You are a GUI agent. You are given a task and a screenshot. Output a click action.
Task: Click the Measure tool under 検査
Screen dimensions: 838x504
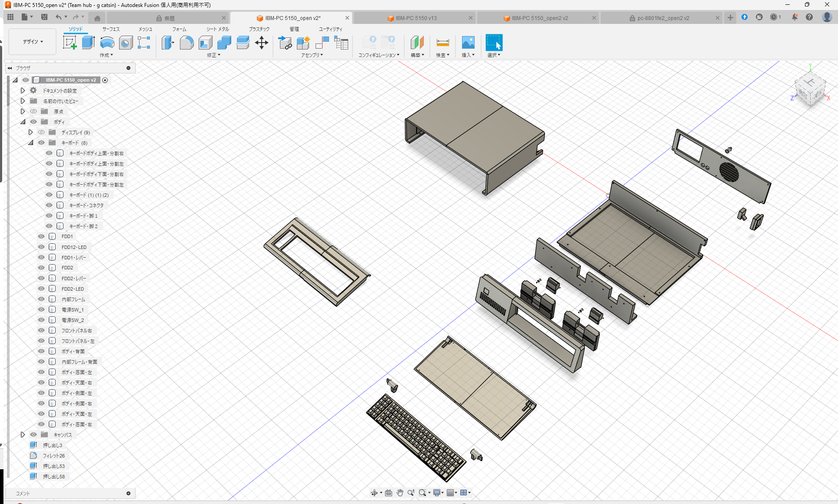[x=442, y=43]
